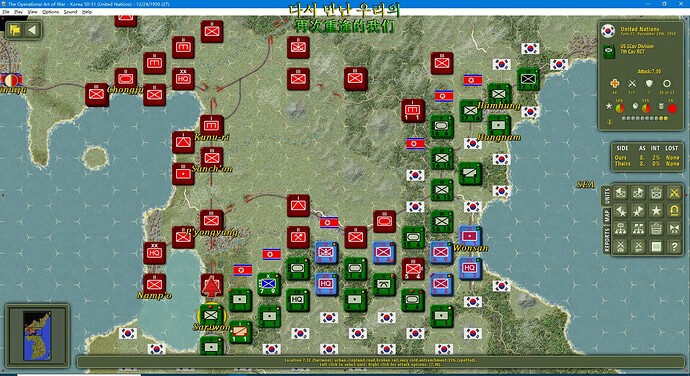Image resolution: width=690 pixels, height=376 pixels.
Task: Switch to the REPORTS side tab
Action: 607,240
